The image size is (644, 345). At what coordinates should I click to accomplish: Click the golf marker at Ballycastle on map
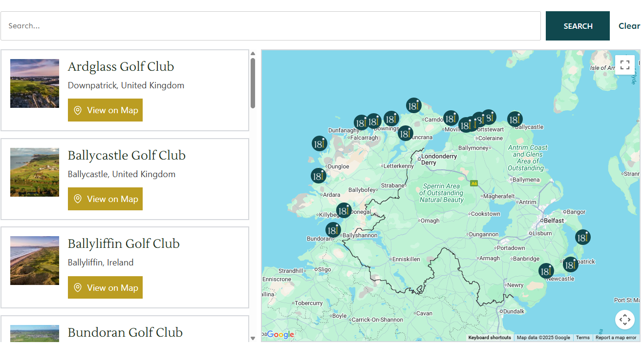pos(515,119)
